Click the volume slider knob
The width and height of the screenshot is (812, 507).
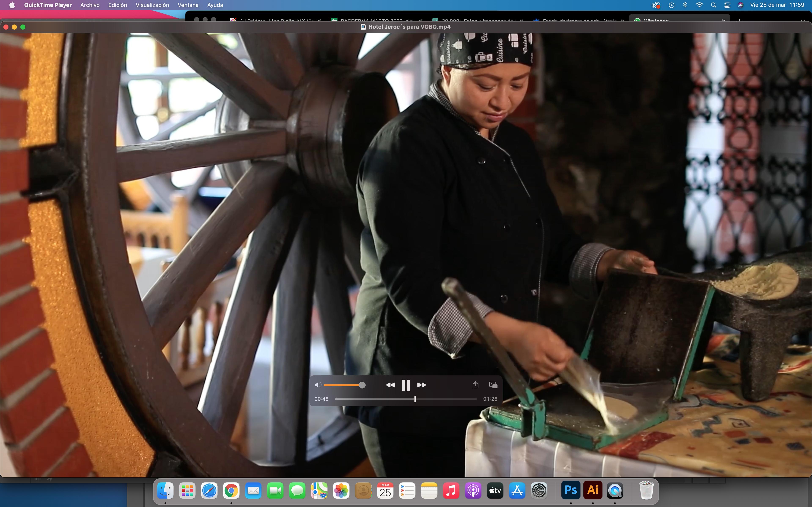tap(362, 385)
